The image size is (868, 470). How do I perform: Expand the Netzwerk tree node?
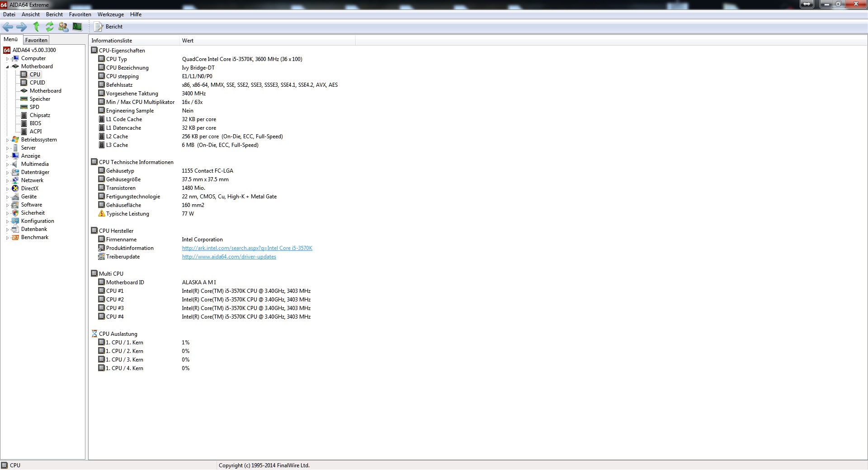pyautogui.click(x=7, y=181)
